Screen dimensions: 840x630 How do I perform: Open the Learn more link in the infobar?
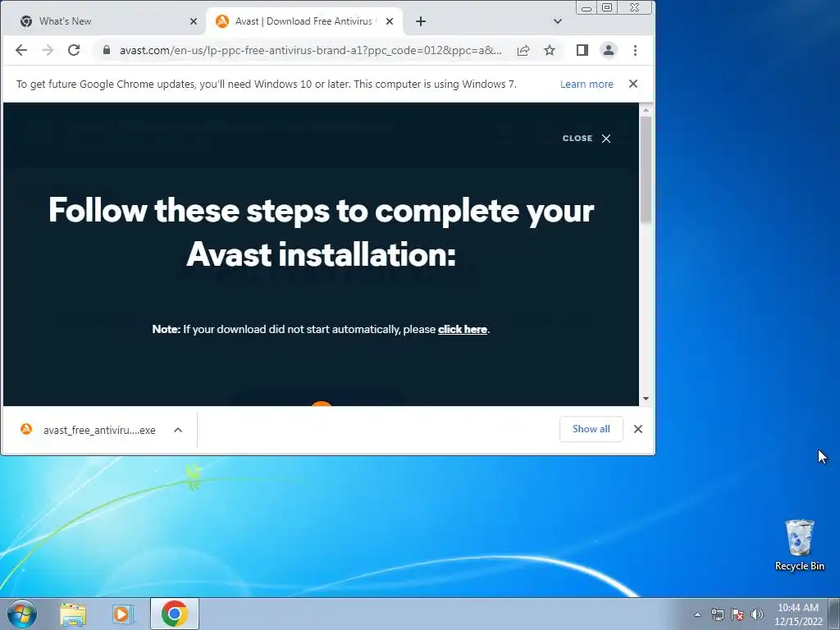pyautogui.click(x=587, y=84)
